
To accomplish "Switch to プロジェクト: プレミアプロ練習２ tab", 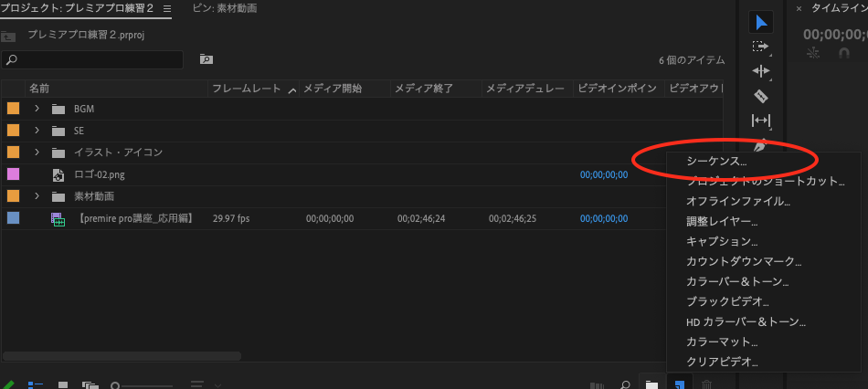I will [77, 8].
